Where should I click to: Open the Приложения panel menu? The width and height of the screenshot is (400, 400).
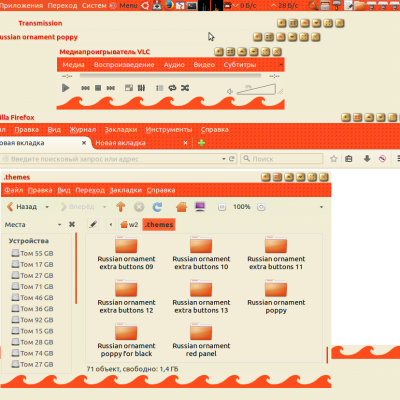pyautogui.click(x=21, y=5)
